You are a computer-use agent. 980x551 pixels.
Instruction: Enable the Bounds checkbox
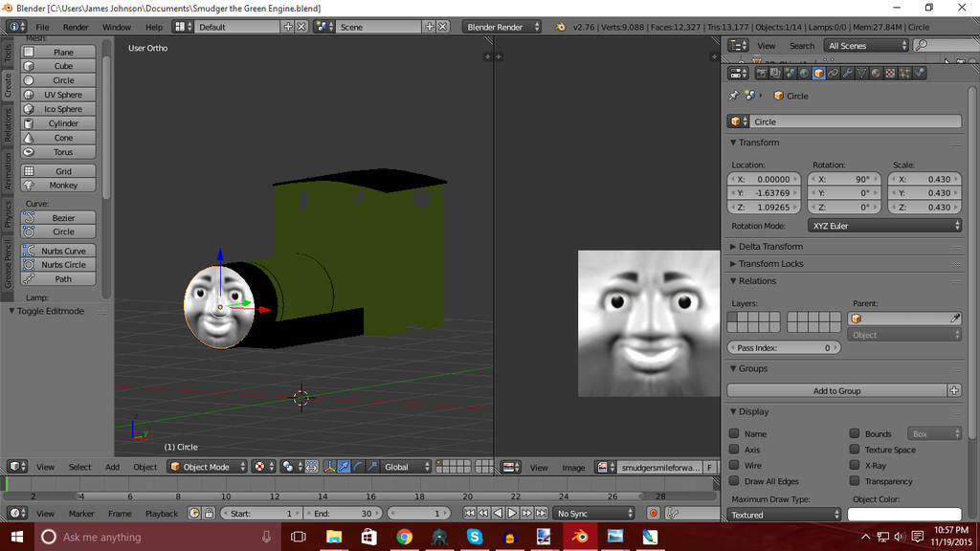click(855, 433)
